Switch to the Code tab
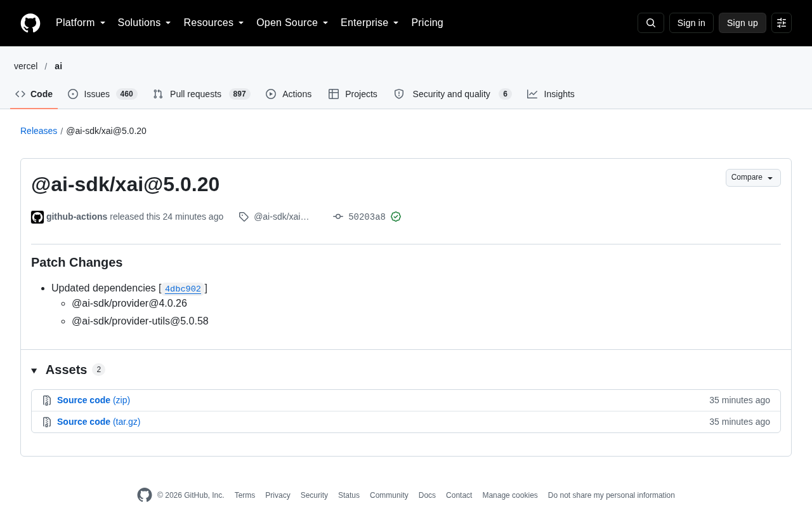This screenshot has width=812, height=508. click(x=34, y=94)
